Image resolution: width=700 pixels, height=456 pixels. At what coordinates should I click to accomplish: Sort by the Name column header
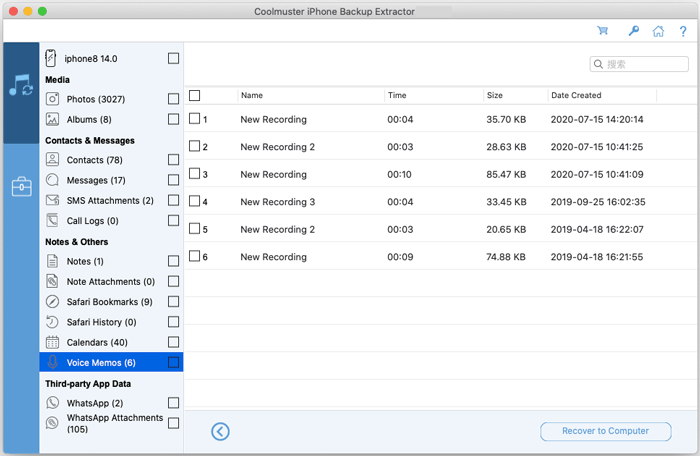252,95
